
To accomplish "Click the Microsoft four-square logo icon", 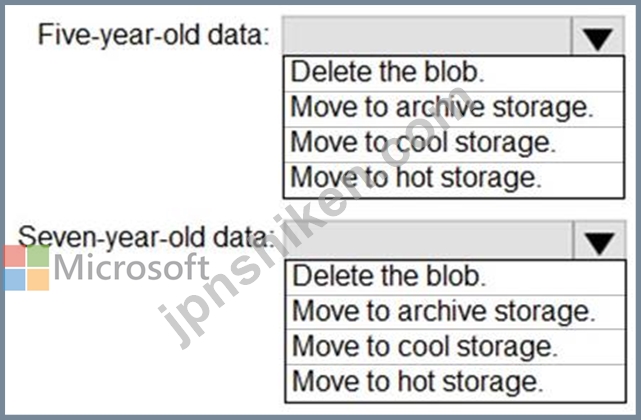I will coord(27,268).
